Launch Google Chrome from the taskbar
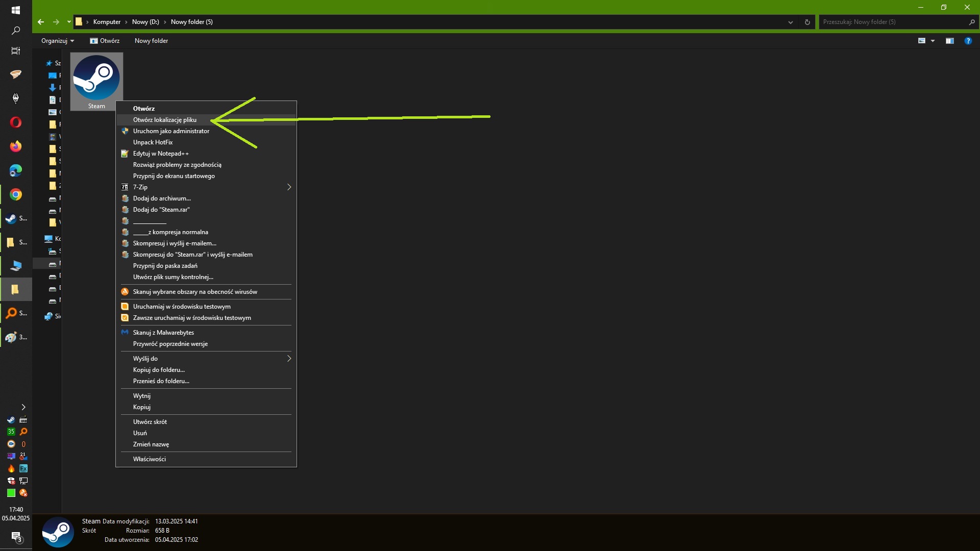Screen dimensions: 980x551 pos(16,194)
